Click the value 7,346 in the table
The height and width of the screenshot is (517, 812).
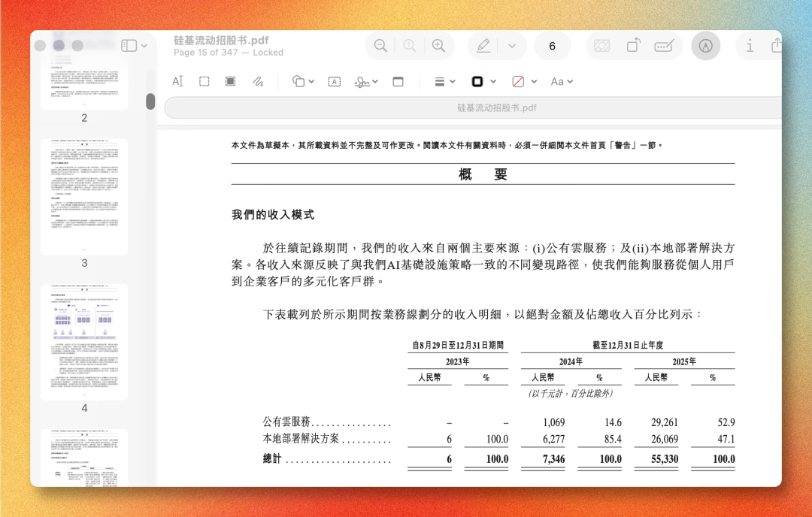tap(553, 459)
